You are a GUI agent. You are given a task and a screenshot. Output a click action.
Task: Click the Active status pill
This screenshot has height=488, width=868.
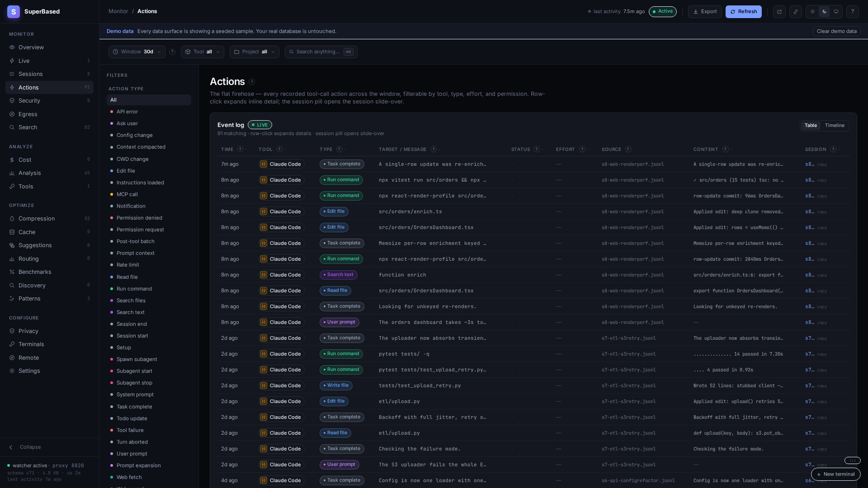tap(663, 12)
